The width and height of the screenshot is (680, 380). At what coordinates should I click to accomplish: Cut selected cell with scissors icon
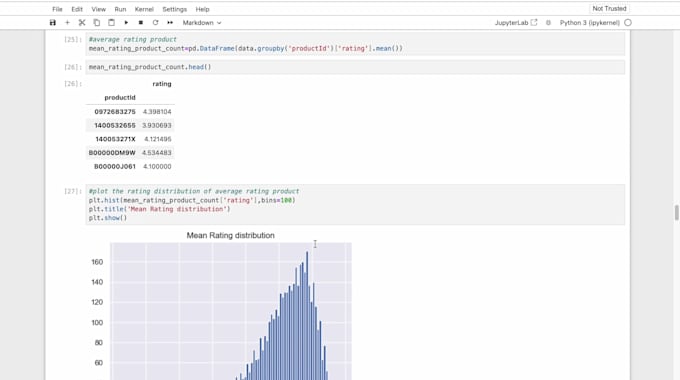click(x=82, y=23)
